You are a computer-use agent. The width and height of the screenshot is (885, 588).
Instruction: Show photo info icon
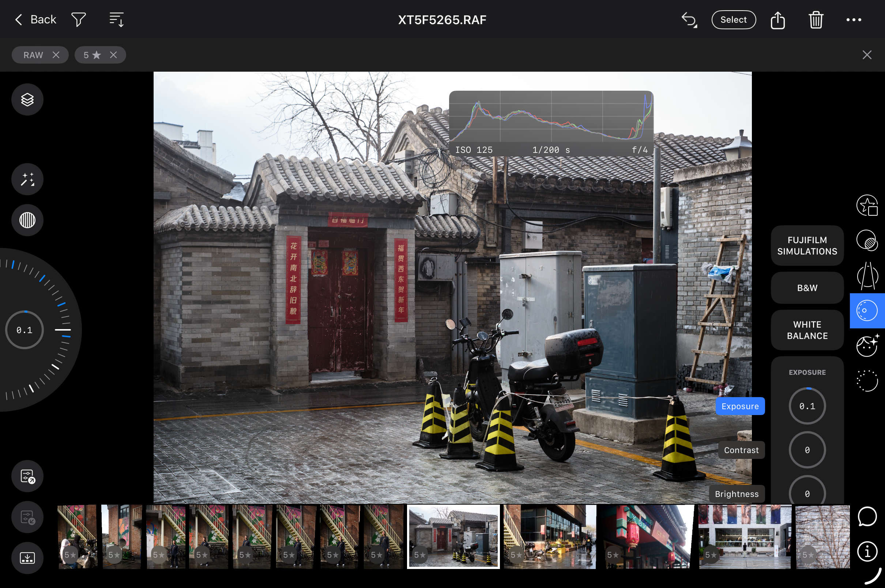point(867,551)
